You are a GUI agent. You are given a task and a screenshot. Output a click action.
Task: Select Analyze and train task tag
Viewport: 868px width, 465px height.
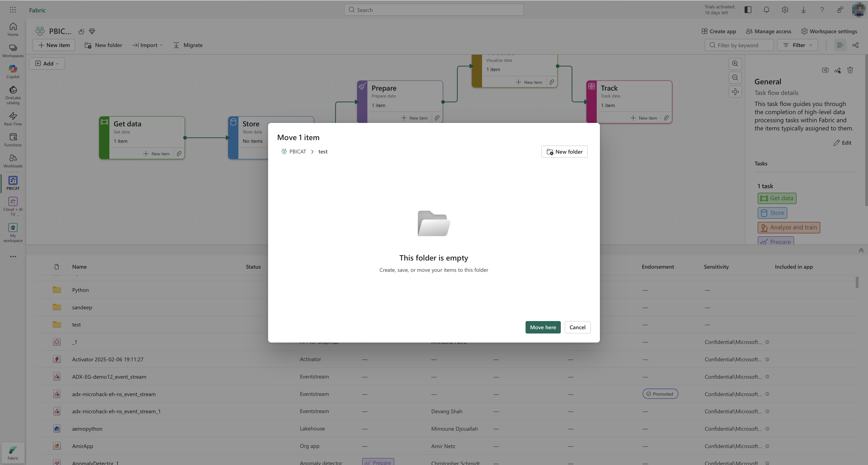[789, 227]
